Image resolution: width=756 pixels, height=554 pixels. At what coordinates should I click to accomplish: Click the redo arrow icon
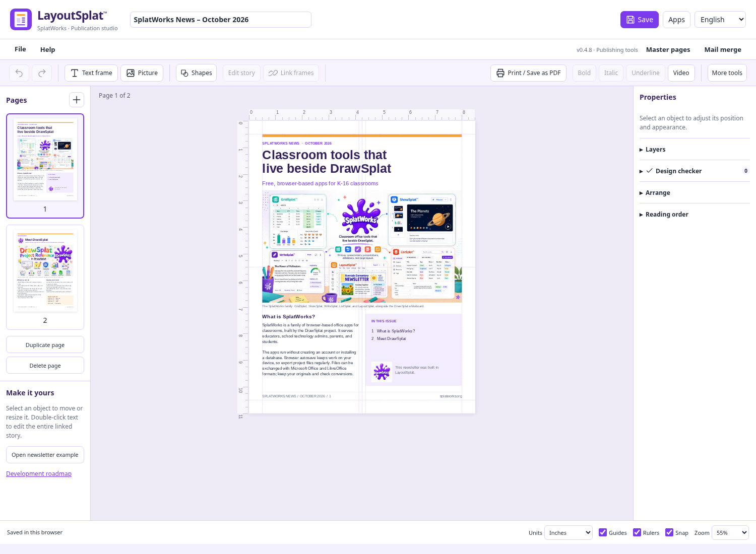42,73
